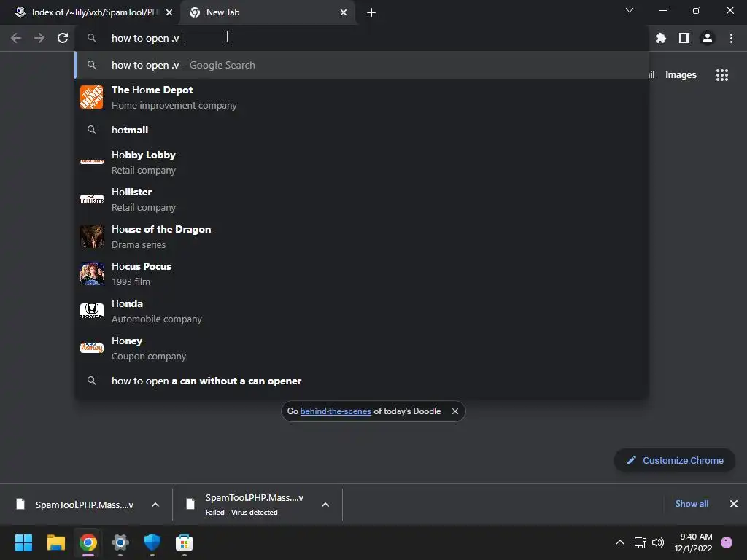Image resolution: width=747 pixels, height=560 pixels.
Task: Open Chrome's three-dot menu
Action: tap(731, 38)
